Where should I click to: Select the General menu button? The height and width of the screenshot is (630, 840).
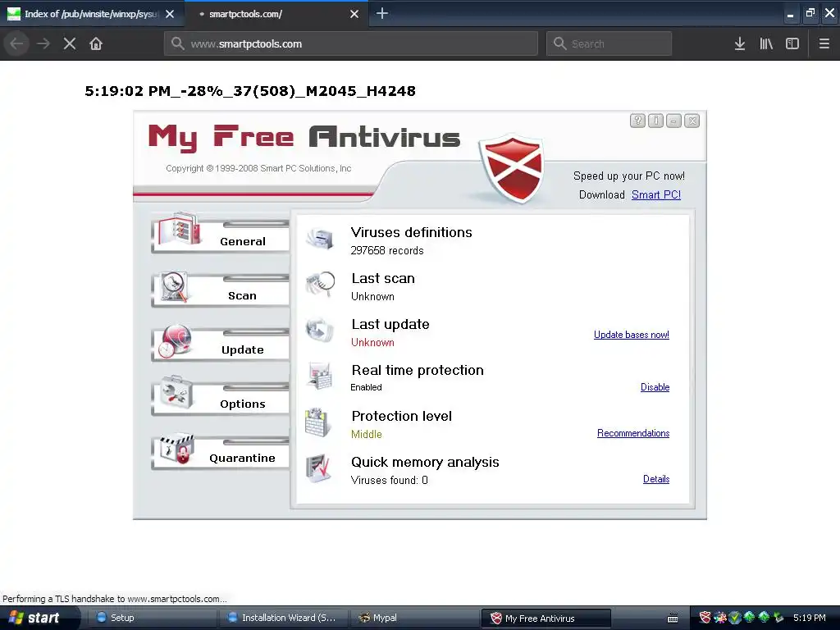tap(221, 236)
